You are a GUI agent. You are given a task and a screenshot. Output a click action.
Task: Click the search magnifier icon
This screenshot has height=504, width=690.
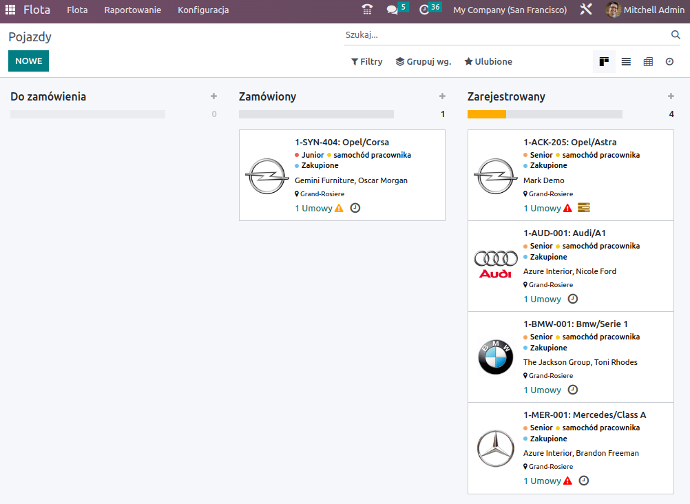tap(675, 35)
